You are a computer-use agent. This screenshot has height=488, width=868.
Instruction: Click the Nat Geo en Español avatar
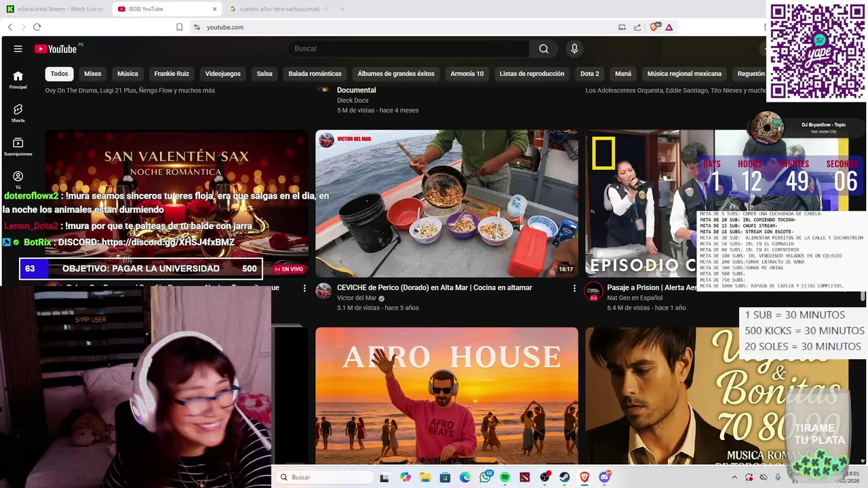(x=594, y=291)
